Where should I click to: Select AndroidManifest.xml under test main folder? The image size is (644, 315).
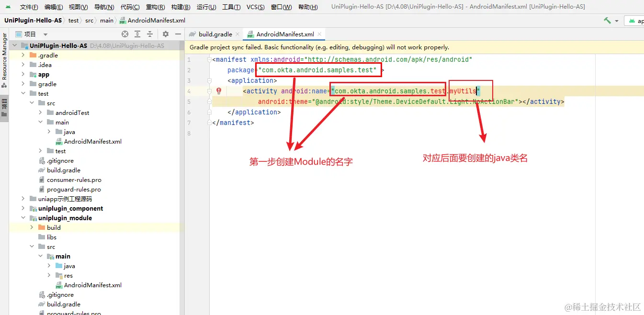coord(93,141)
